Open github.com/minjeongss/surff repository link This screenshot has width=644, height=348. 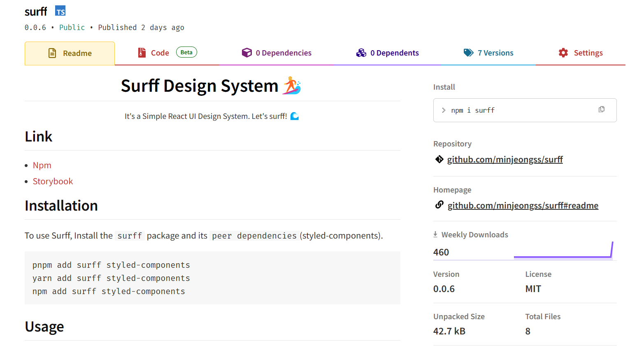click(505, 160)
